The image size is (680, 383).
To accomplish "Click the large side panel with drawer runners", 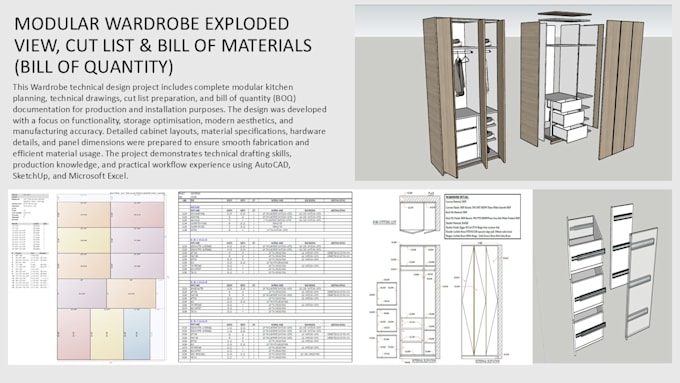I will (x=641, y=283).
